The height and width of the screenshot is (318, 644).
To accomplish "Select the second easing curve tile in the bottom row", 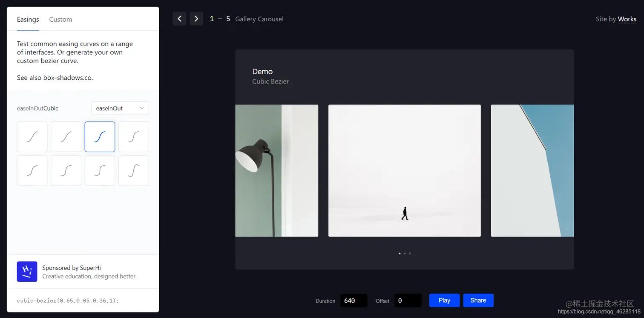I will 66,171.
